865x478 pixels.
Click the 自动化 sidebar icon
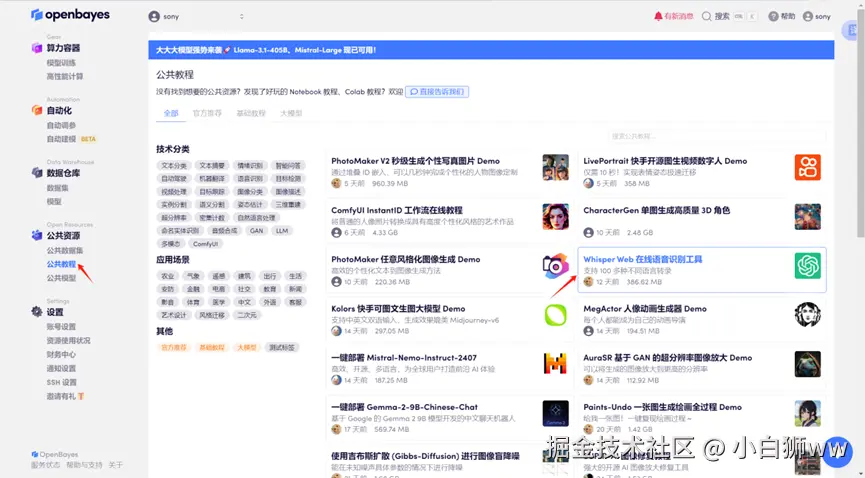(x=37, y=110)
